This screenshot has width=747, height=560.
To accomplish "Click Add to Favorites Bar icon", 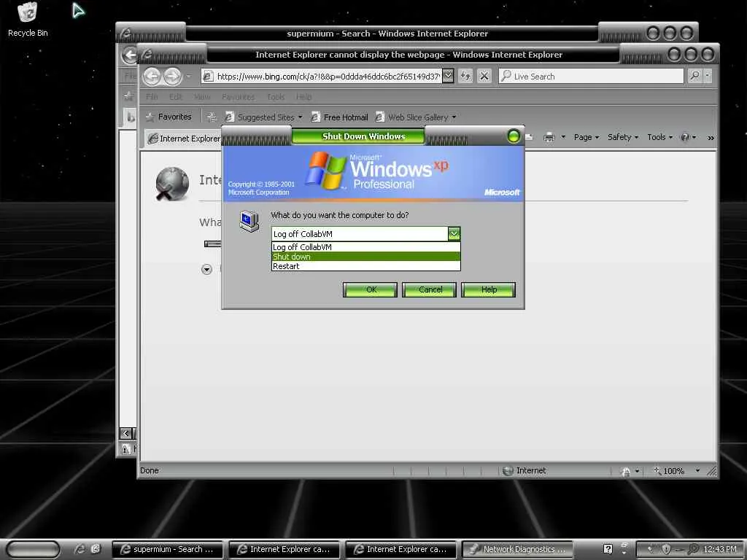I will [212, 117].
